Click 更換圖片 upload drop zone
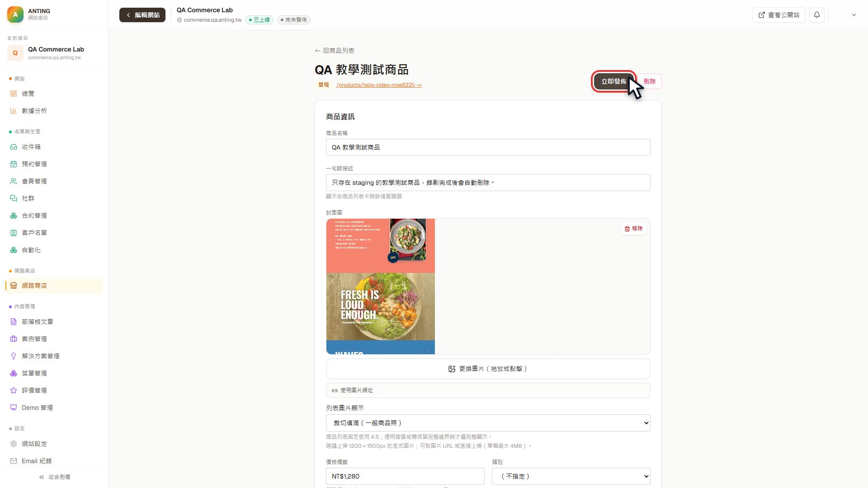 pos(488,369)
